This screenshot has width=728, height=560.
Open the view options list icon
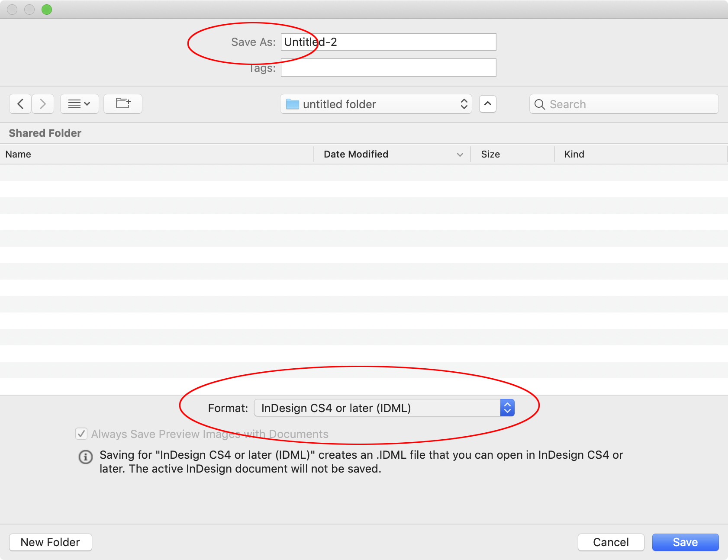[x=79, y=104]
